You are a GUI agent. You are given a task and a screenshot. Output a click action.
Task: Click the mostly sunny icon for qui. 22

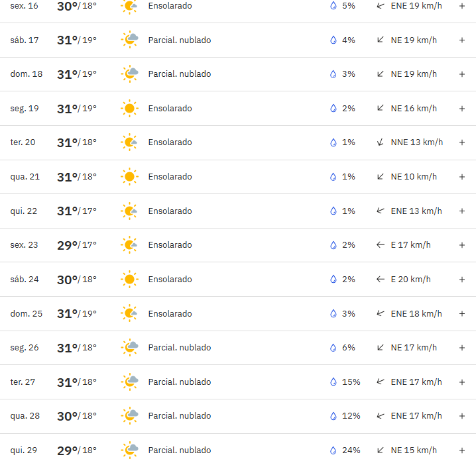point(129,211)
